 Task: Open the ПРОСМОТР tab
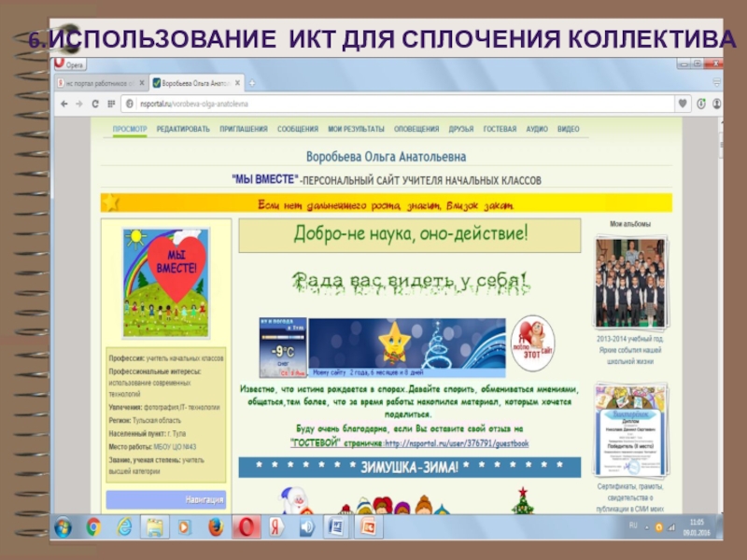click(130, 129)
